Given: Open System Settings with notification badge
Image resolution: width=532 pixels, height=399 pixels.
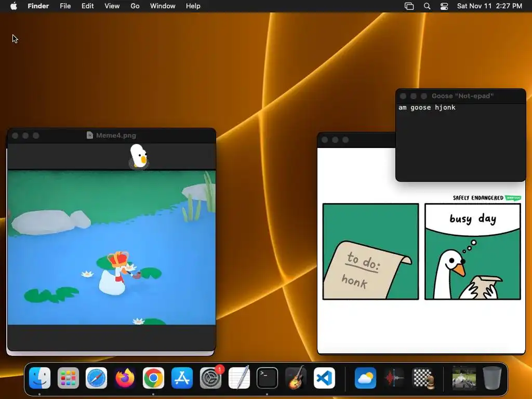Looking at the screenshot, I should pos(211,378).
